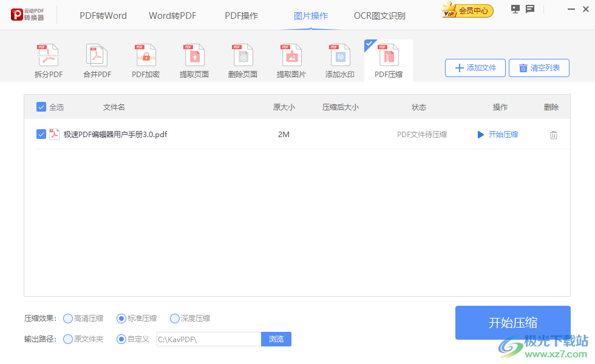The height and width of the screenshot is (364, 595).
Task: Click the PDF file icon beside 极速PDF编辑器用户手册3.0.pdf
Action: pos(54,134)
